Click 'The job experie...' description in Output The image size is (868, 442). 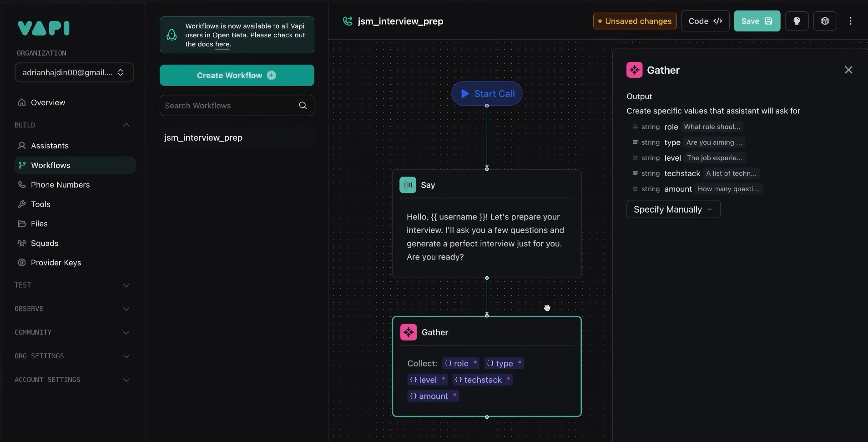tap(715, 157)
